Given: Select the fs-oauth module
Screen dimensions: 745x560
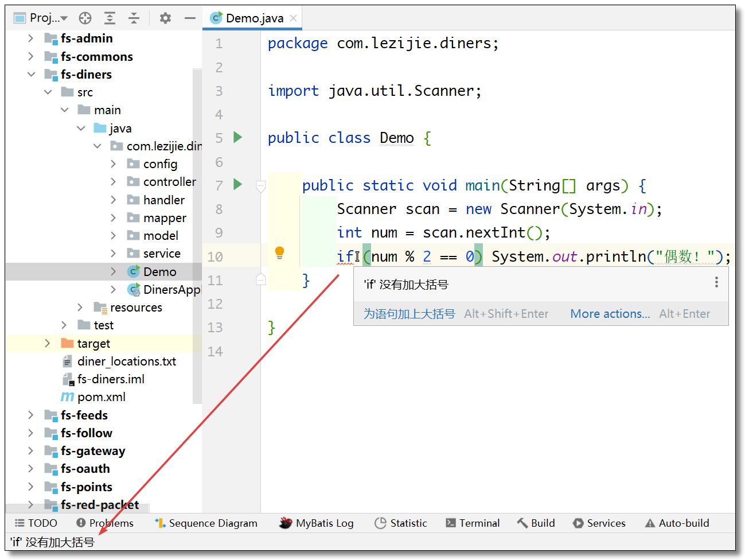Looking at the screenshot, I should pyautogui.click(x=85, y=469).
